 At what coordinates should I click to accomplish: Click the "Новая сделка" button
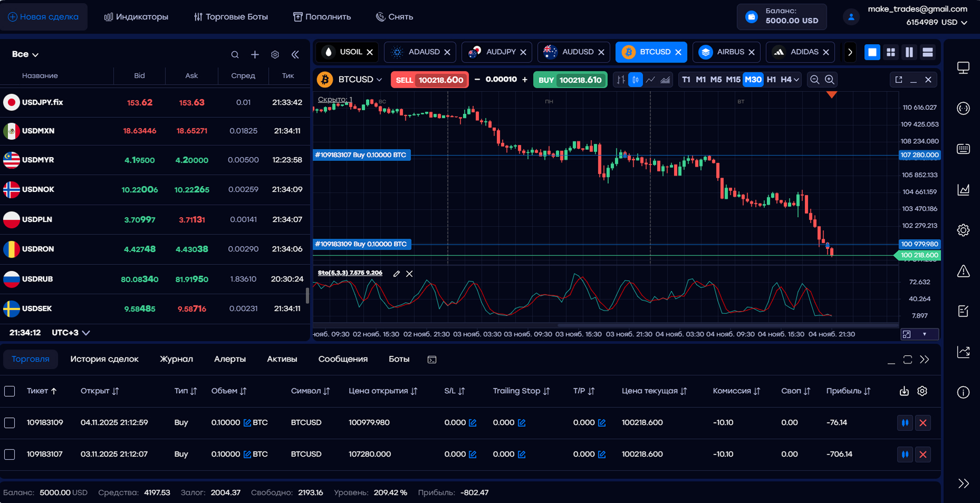44,17
